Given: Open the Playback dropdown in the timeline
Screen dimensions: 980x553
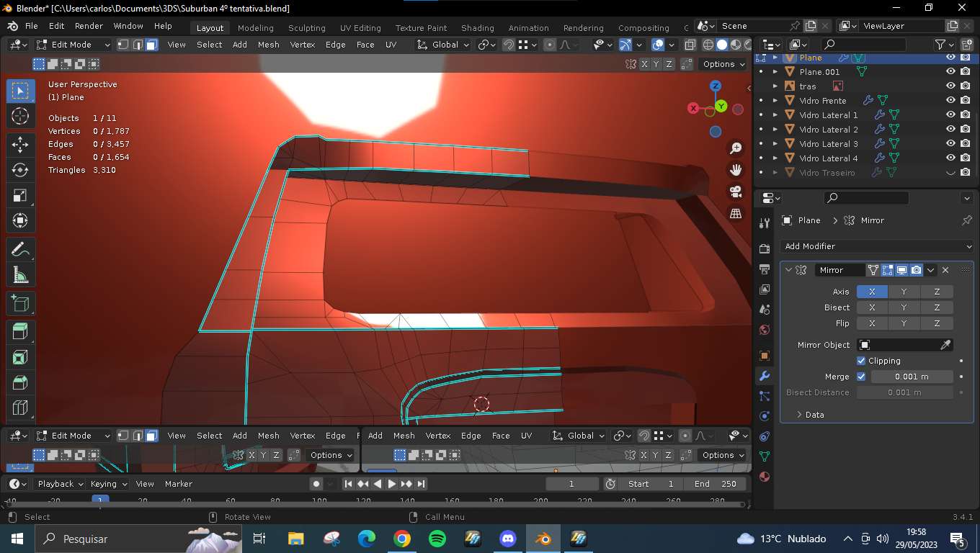Looking at the screenshot, I should (59, 484).
